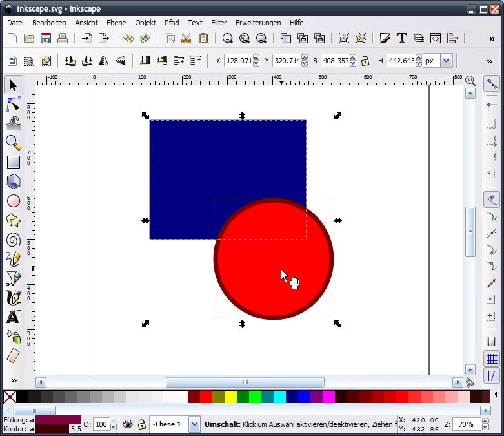Toggle layer visibility eye icon

(x=128, y=424)
